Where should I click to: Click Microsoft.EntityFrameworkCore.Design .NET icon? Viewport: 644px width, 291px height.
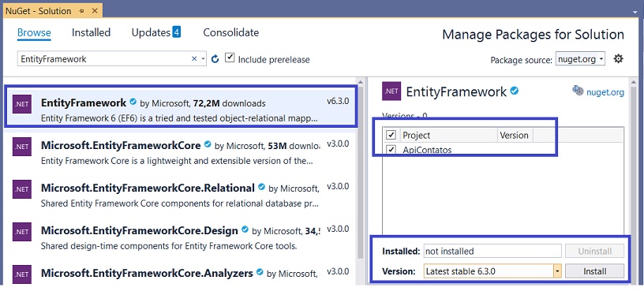[x=22, y=232]
